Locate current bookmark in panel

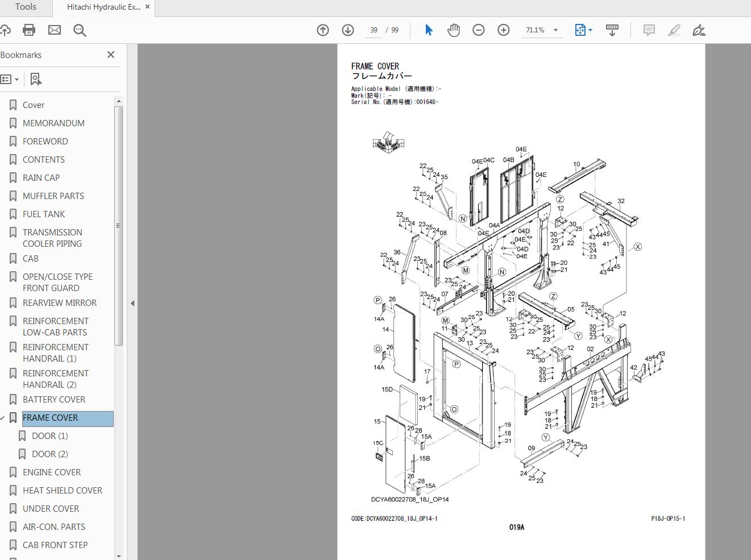click(36, 79)
